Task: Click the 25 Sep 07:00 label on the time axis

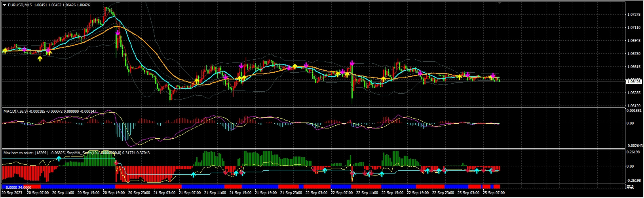Action: pyautogui.click(x=494, y=193)
